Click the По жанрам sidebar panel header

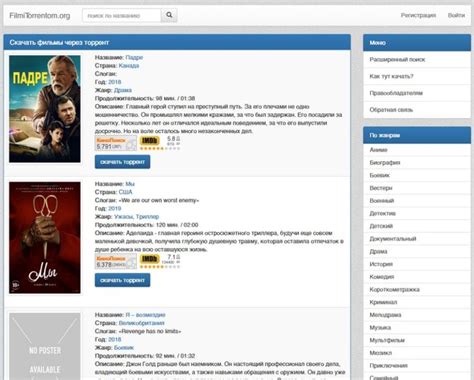[417, 135]
